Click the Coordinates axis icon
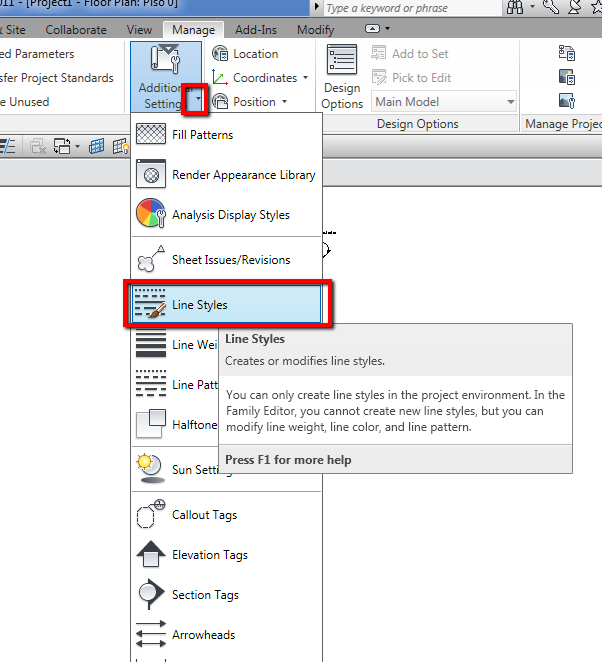The image size is (602, 662). tap(220, 78)
